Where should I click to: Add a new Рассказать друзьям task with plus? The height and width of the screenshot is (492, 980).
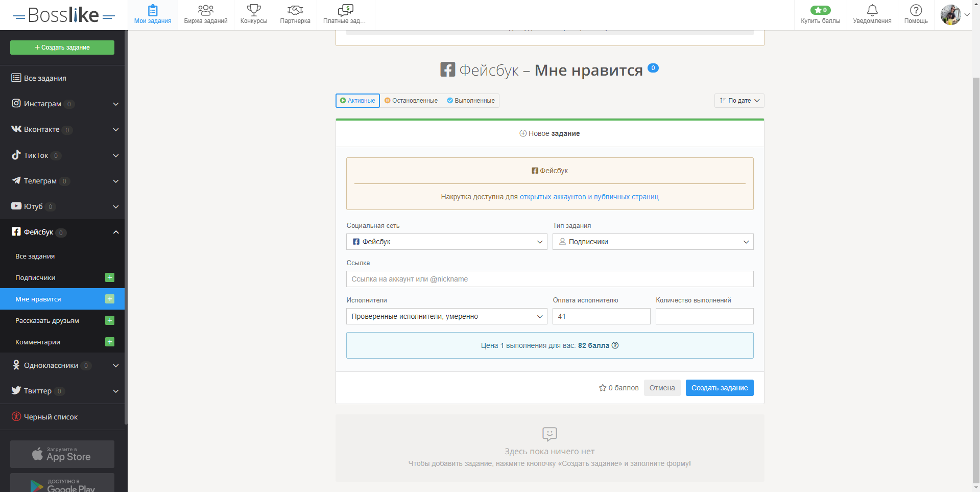click(x=110, y=320)
